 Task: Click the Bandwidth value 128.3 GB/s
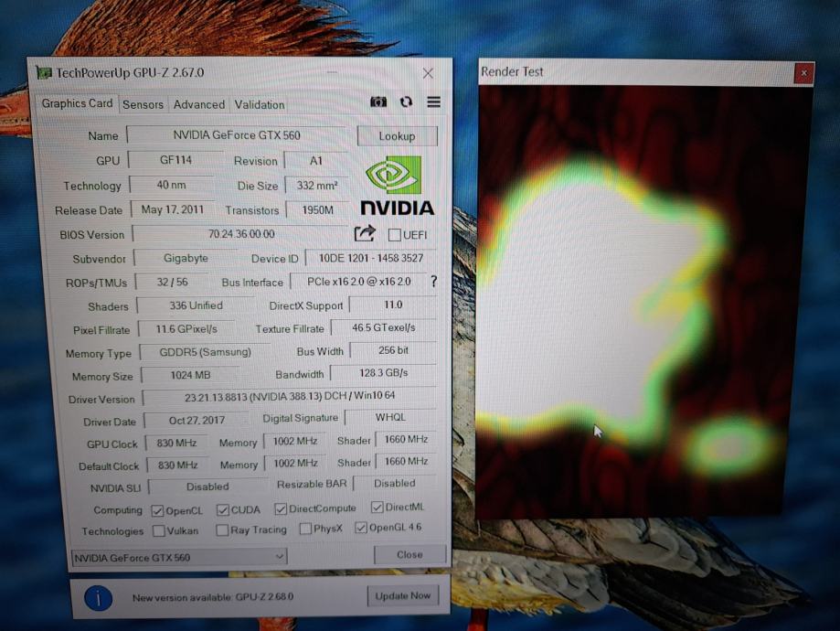pyautogui.click(x=384, y=372)
